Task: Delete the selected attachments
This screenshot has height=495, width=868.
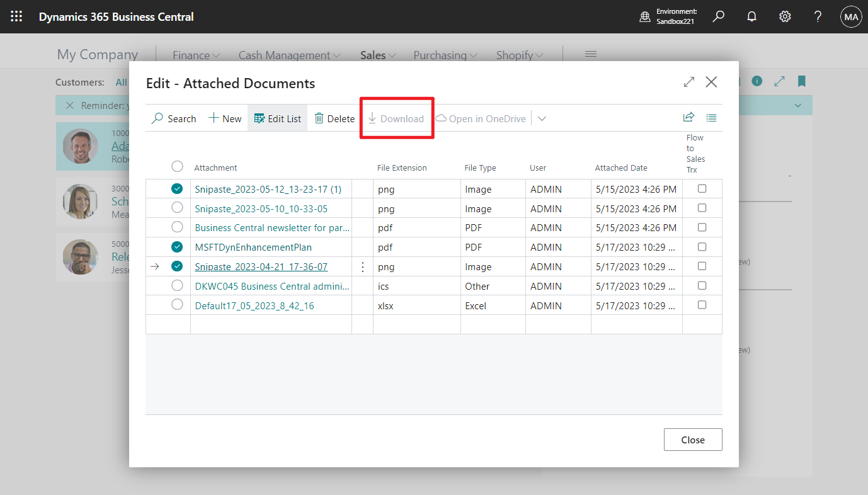Action: click(x=334, y=118)
